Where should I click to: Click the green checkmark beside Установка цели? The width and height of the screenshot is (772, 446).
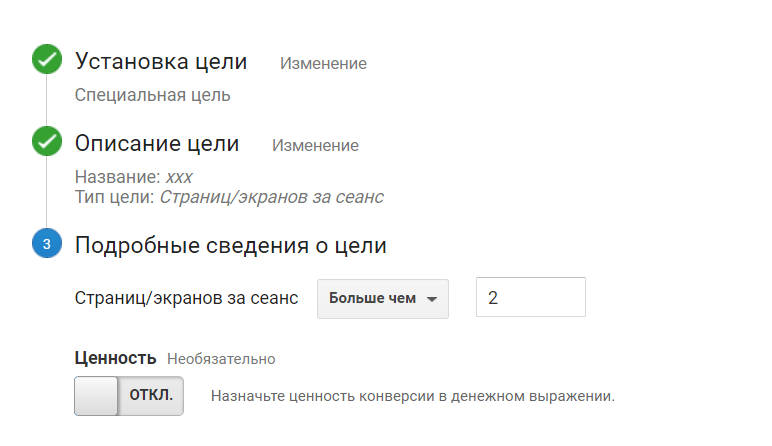47,61
